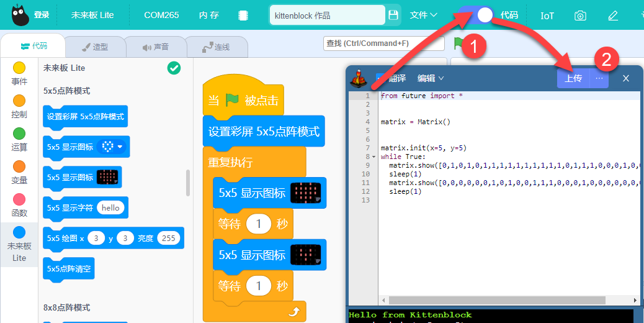
Task: Switch to the 声音 tab
Action: [155, 47]
